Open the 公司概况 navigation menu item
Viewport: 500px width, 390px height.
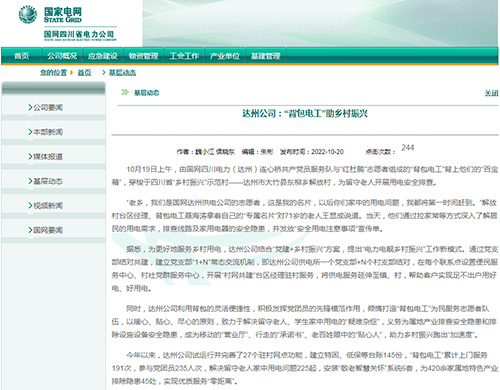tap(62, 56)
